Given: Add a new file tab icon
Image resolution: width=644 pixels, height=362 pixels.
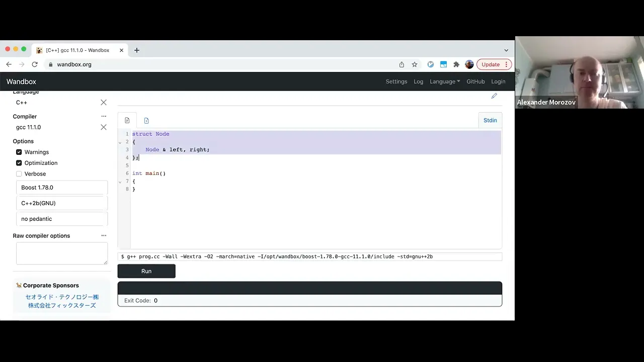Looking at the screenshot, I should [146, 121].
